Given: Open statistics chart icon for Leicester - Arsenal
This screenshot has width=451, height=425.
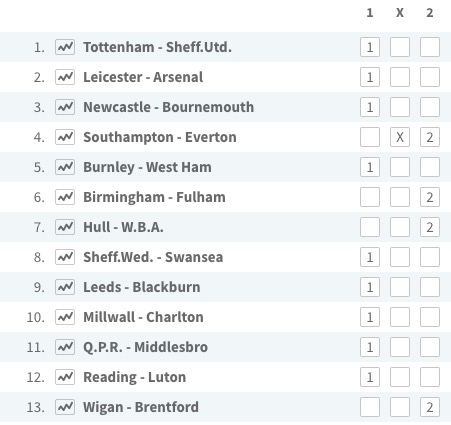Looking at the screenshot, I should point(65,77).
